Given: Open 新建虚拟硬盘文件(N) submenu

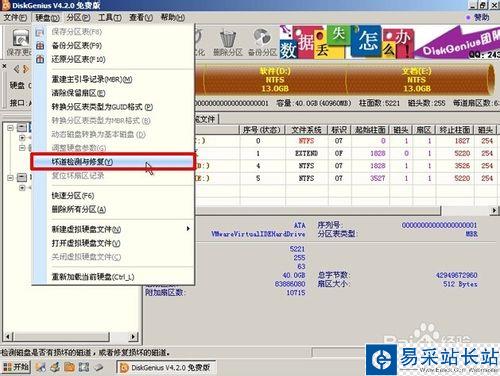Looking at the screenshot, I should pyautogui.click(x=113, y=229).
